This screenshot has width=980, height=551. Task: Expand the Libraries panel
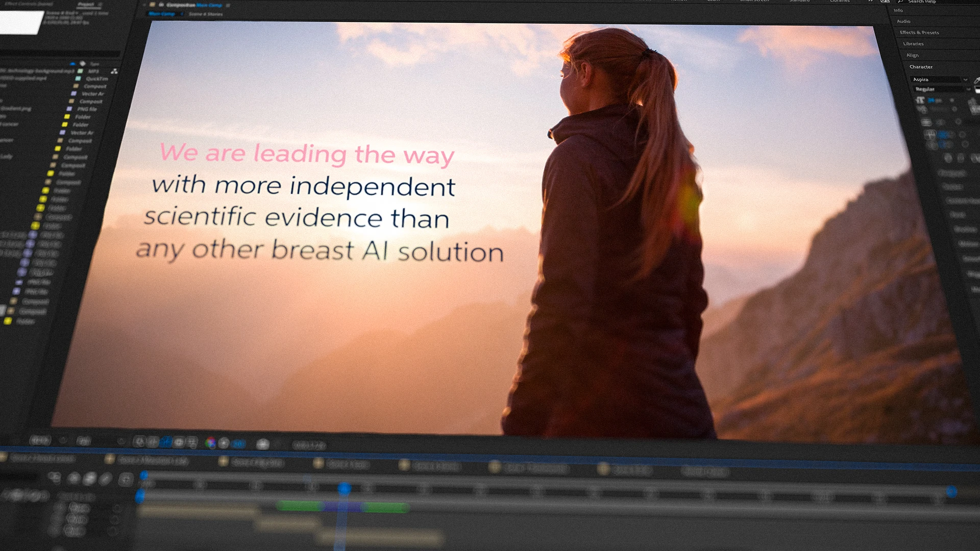(x=913, y=44)
